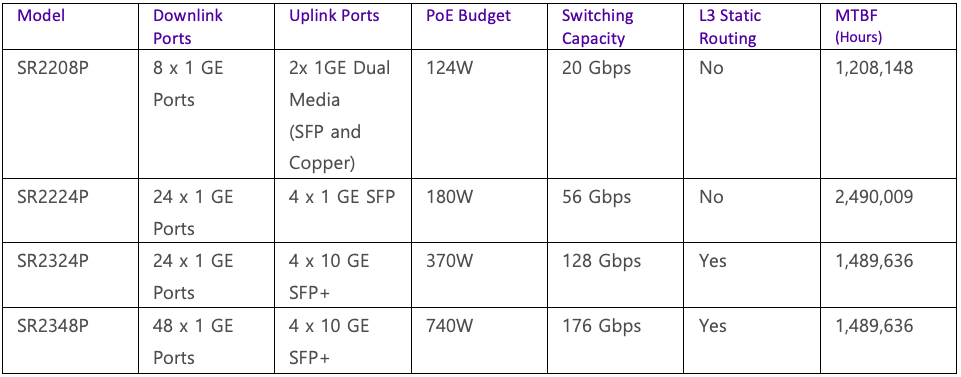
Task: Select the SR2324P model cell
Action: [x=53, y=261]
